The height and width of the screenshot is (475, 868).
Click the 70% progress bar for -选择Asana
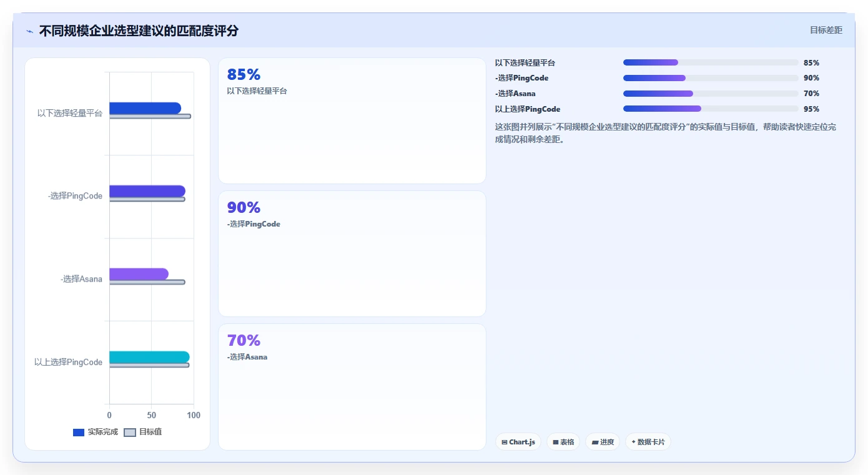click(711, 94)
